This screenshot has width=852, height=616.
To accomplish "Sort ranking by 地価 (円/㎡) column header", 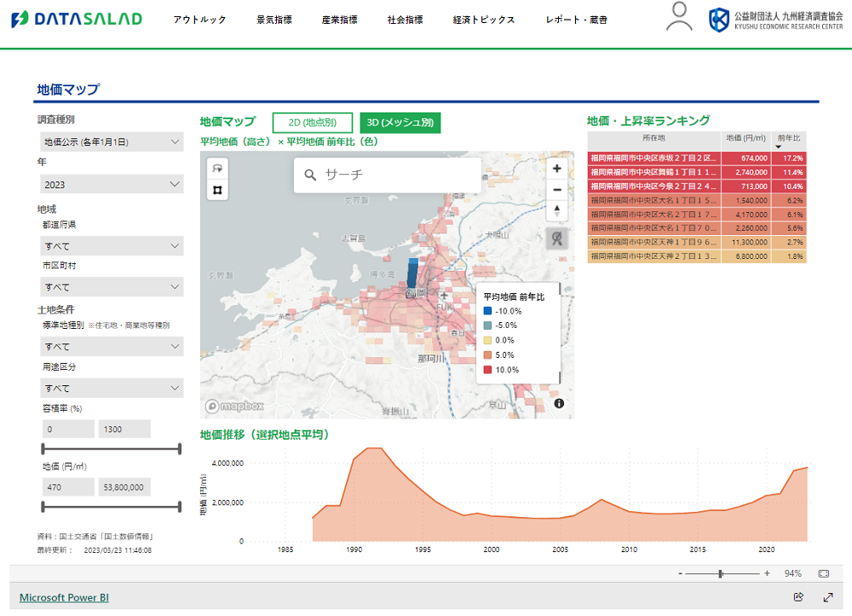I will pyautogui.click(x=746, y=139).
